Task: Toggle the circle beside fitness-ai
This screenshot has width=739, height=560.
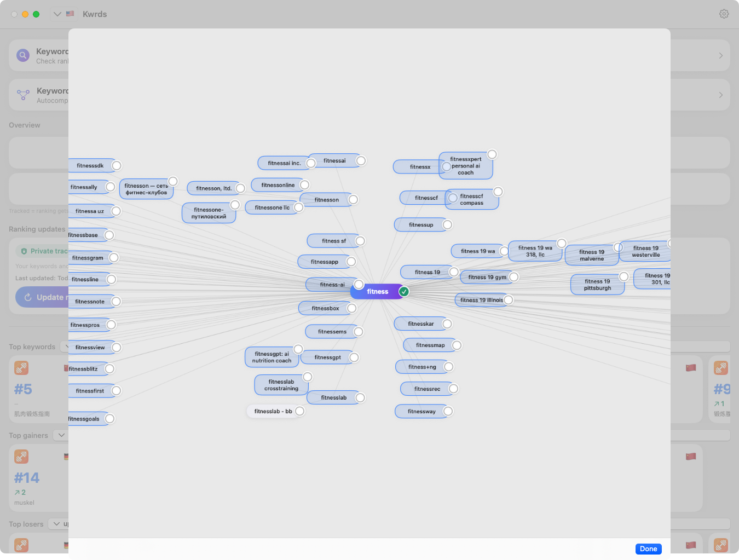Action: (x=359, y=285)
